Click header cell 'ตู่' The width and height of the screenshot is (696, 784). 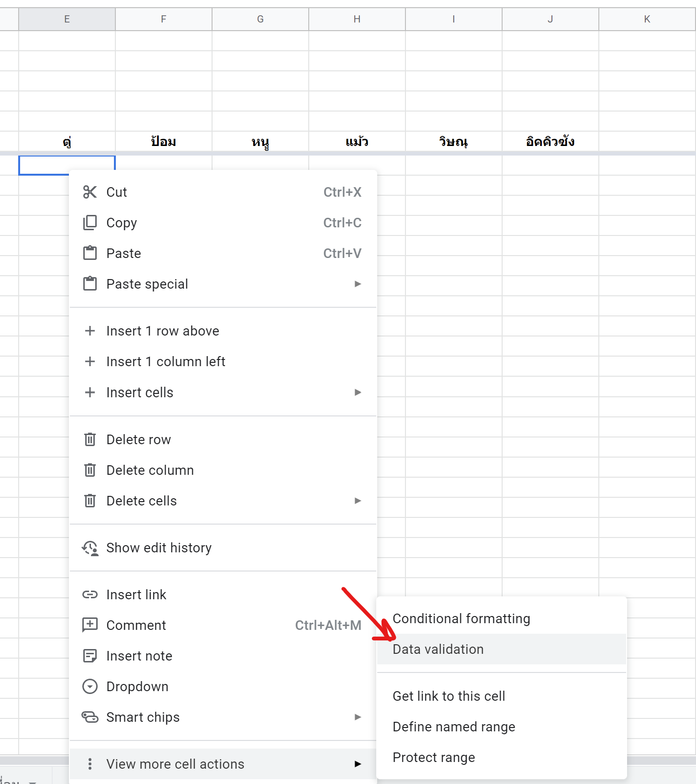(x=67, y=141)
